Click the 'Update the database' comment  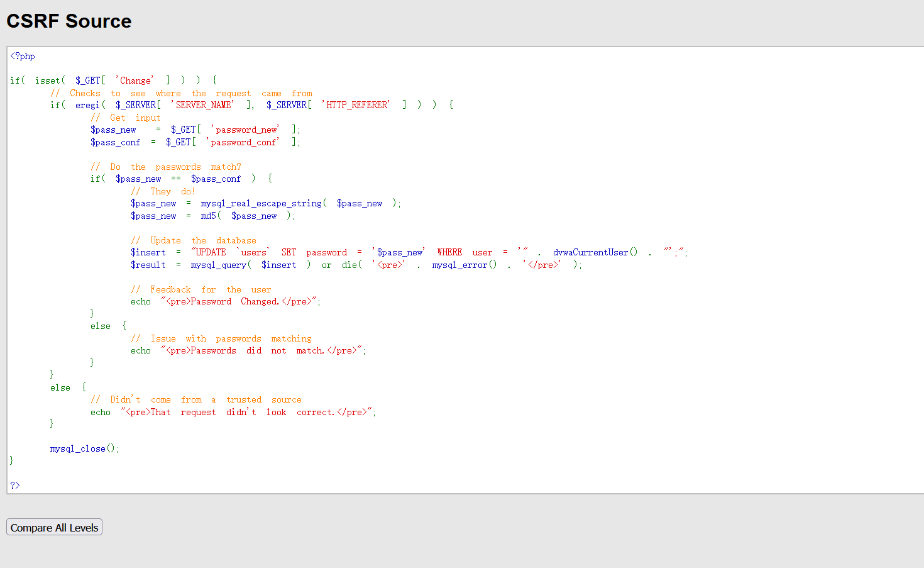pyautogui.click(x=194, y=240)
